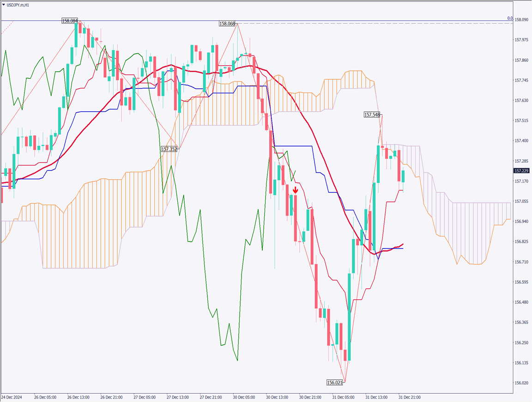The width and height of the screenshot is (532, 402).
Task: Click the 157.055 level on price axis
Action: (x=521, y=201)
